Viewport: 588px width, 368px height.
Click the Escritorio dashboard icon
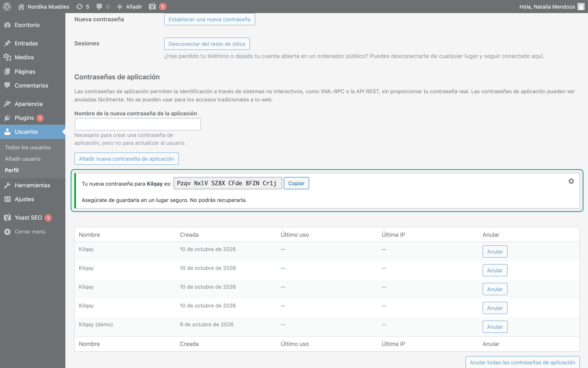pyautogui.click(x=7, y=25)
